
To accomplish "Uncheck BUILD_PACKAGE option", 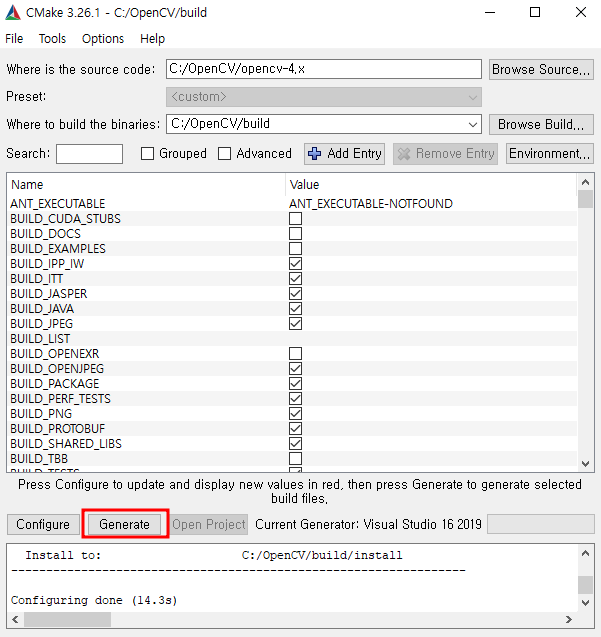I will pyautogui.click(x=295, y=384).
